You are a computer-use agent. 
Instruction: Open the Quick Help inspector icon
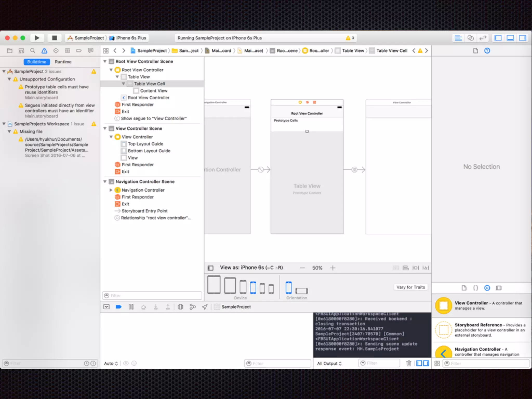coord(487,51)
